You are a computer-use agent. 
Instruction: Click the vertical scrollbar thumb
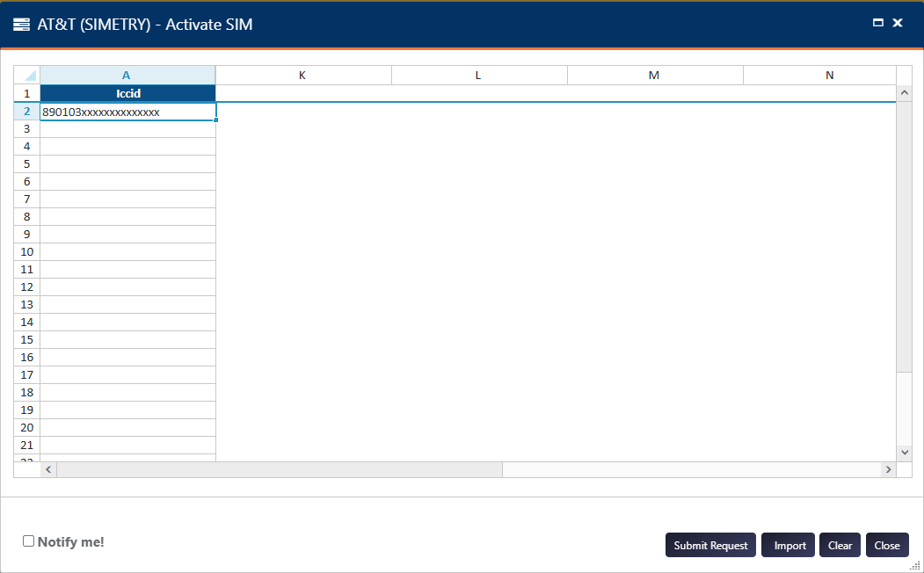[x=905, y=236]
